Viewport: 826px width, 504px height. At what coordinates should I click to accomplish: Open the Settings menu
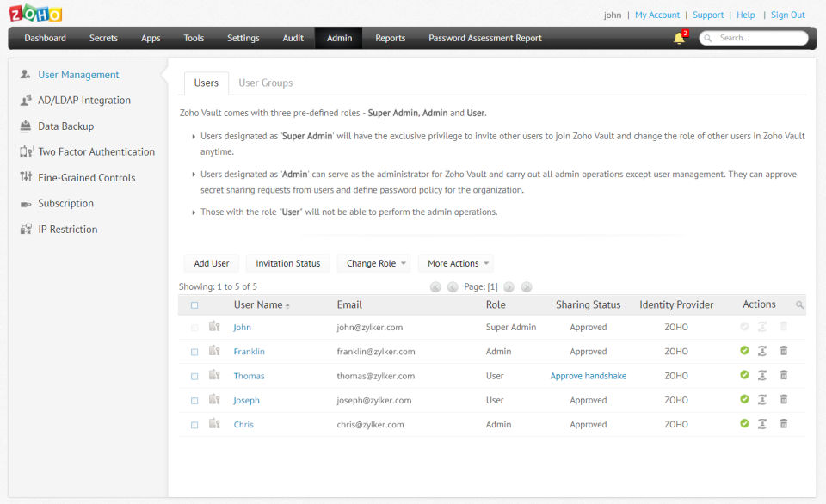coord(243,38)
